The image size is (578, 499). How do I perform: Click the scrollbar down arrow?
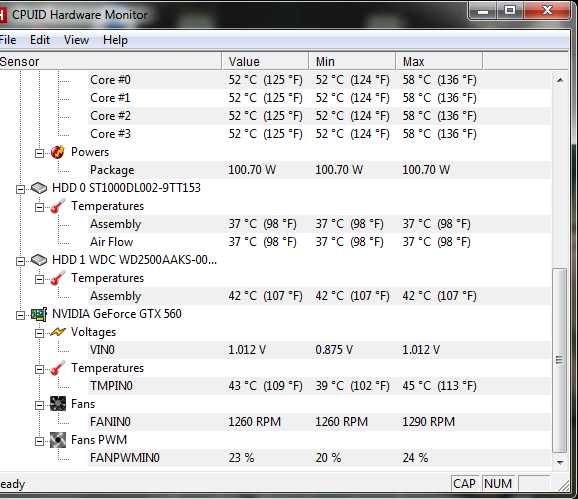coord(560,462)
